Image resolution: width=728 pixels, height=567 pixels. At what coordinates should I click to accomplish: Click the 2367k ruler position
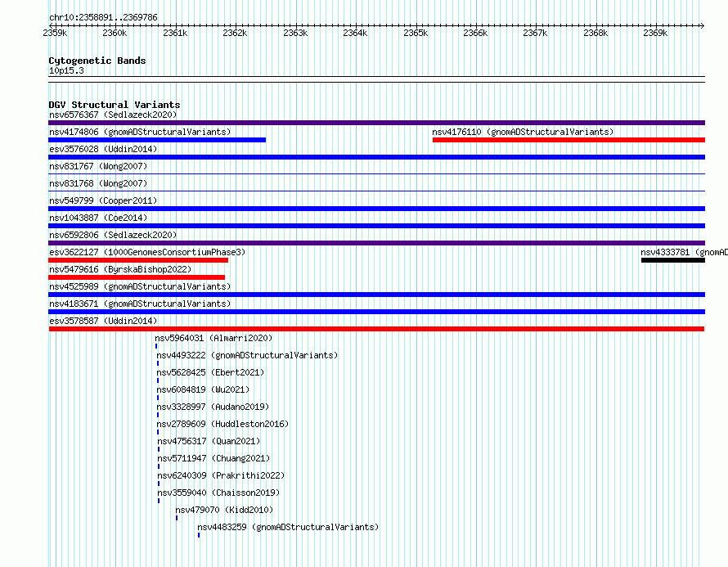(535, 33)
